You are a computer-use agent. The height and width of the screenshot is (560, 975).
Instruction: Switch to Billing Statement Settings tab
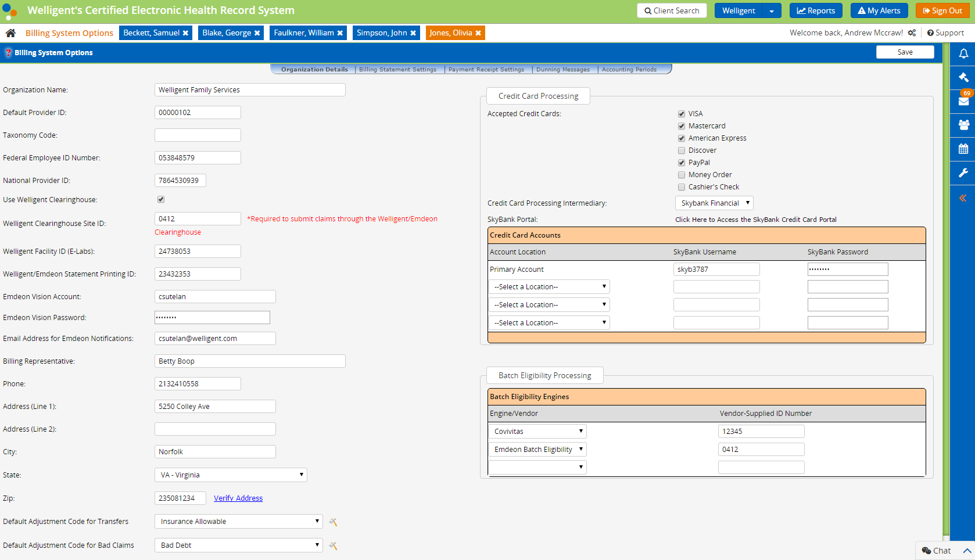(397, 70)
